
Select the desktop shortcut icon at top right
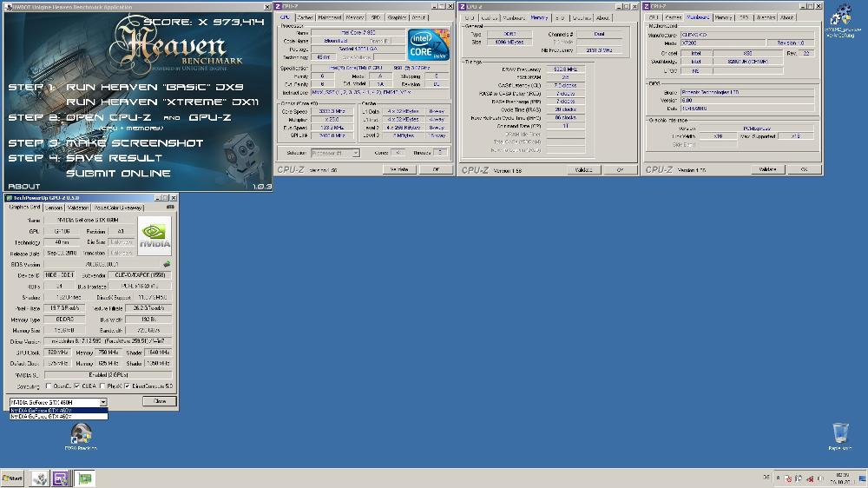[841, 20]
